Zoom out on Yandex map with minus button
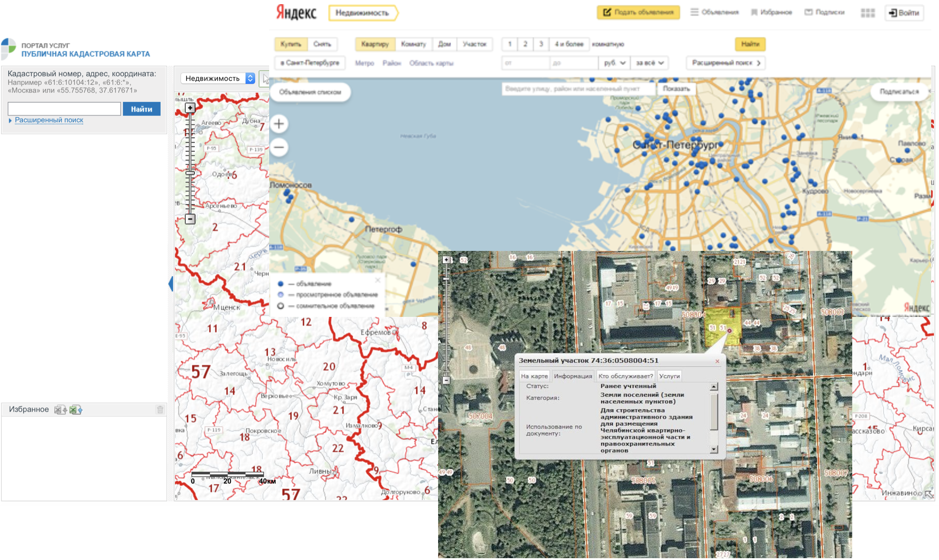The image size is (939, 560). pos(279,148)
